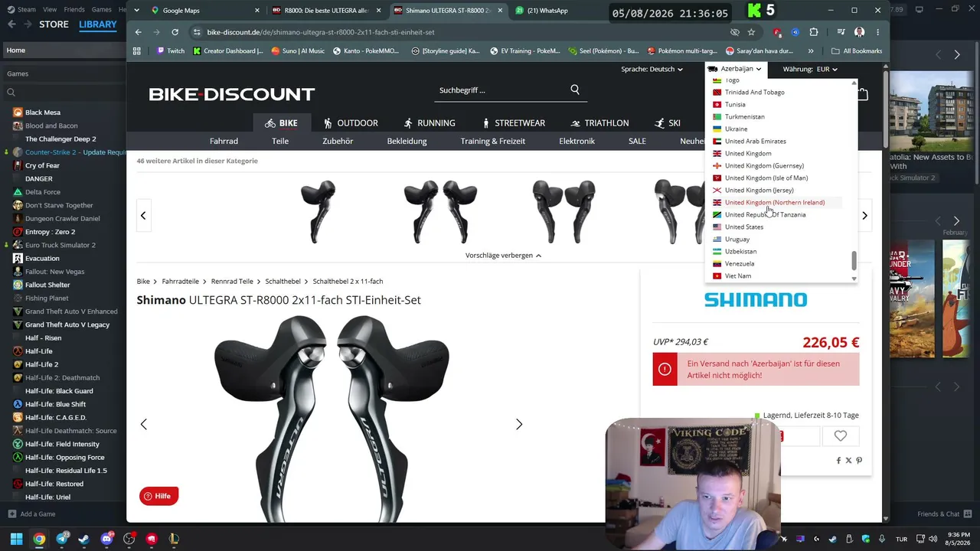
Task: Share product on Facebook icon
Action: coord(838,461)
